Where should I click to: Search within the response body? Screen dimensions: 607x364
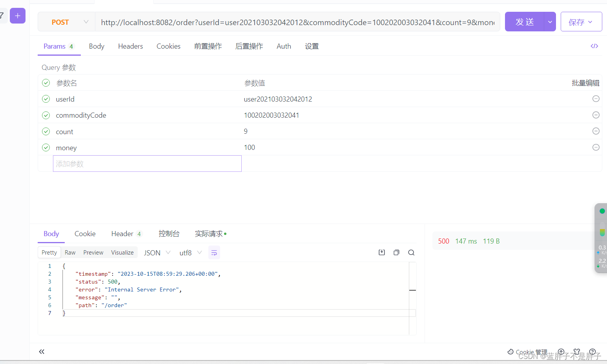[x=411, y=253]
